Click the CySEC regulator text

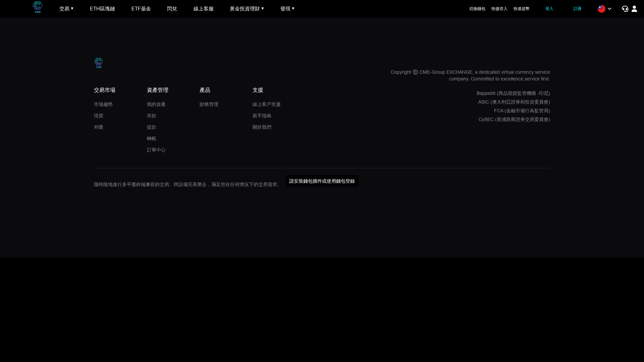514,120
